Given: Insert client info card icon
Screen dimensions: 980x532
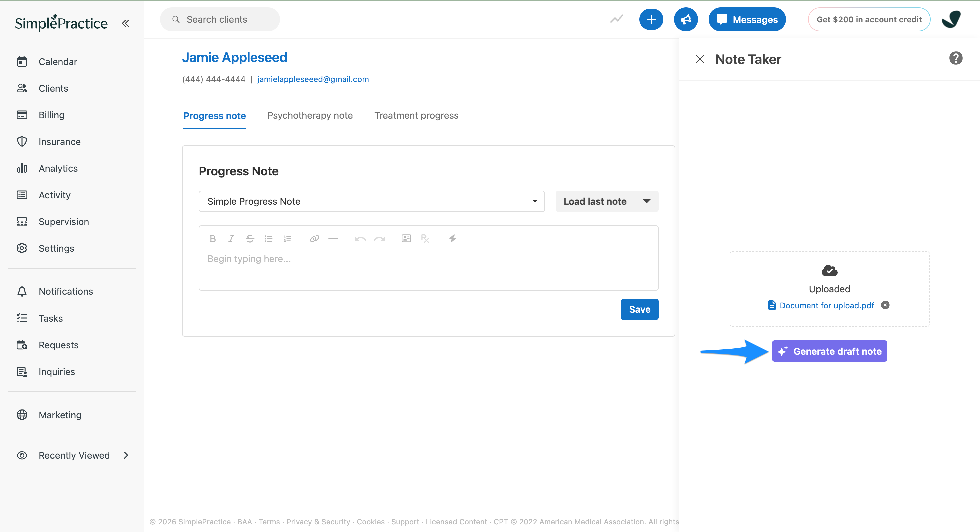Looking at the screenshot, I should (x=406, y=239).
